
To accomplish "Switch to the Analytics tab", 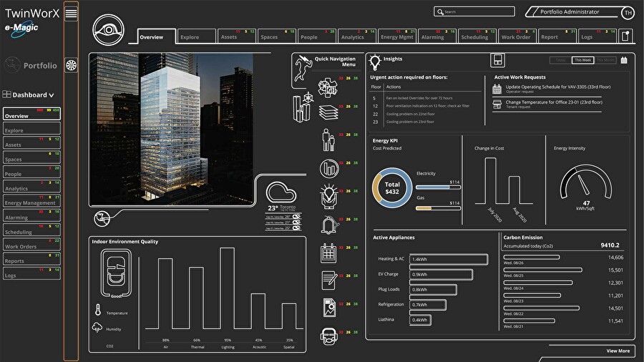I will pos(357,36).
